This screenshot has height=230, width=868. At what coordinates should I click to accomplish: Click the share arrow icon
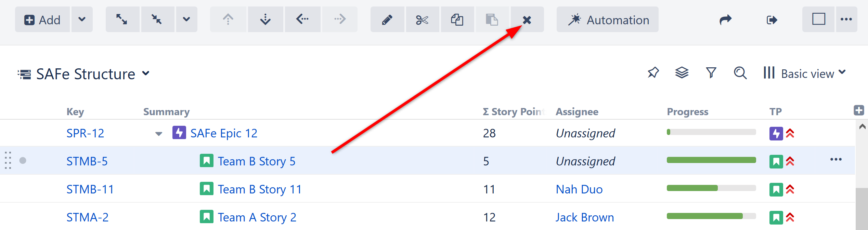tap(725, 19)
